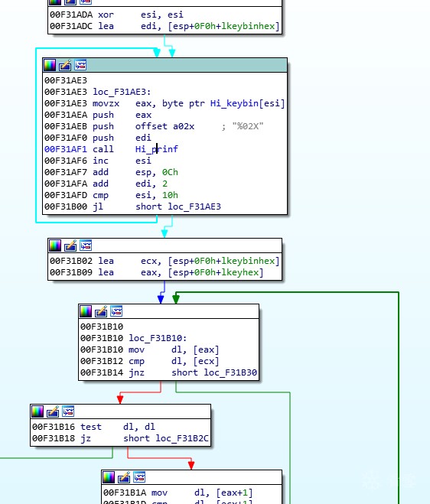
Task: Select 'mov dl, [eax]' instruction
Action: click(x=150, y=350)
